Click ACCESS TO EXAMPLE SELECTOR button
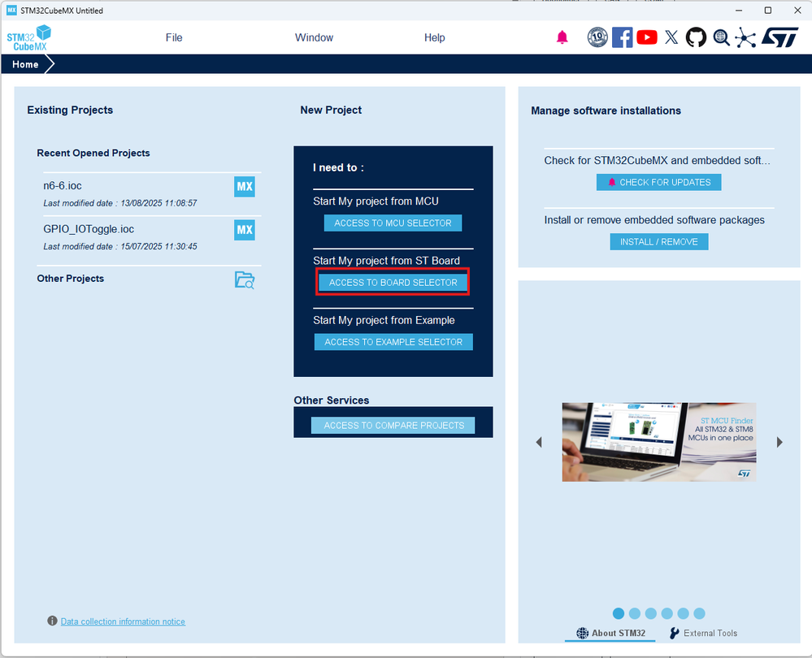Viewport: 812px width, 658px height. (393, 342)
